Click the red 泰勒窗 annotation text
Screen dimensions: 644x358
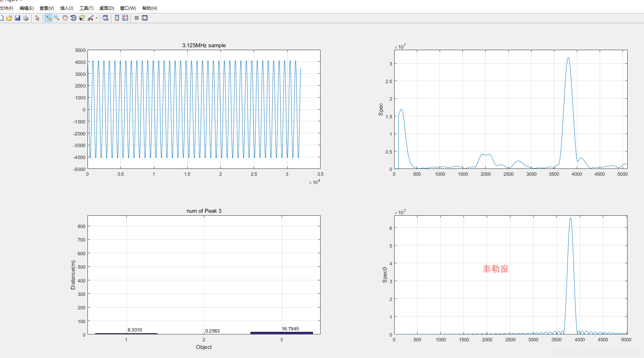pyautogui.click(x=496, y=269)
